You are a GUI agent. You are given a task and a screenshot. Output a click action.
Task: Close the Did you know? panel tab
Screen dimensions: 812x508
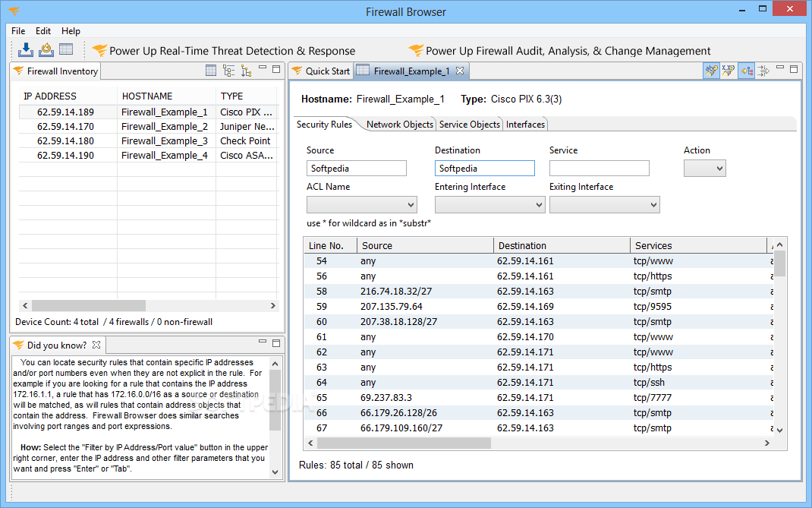pos(96,345)
